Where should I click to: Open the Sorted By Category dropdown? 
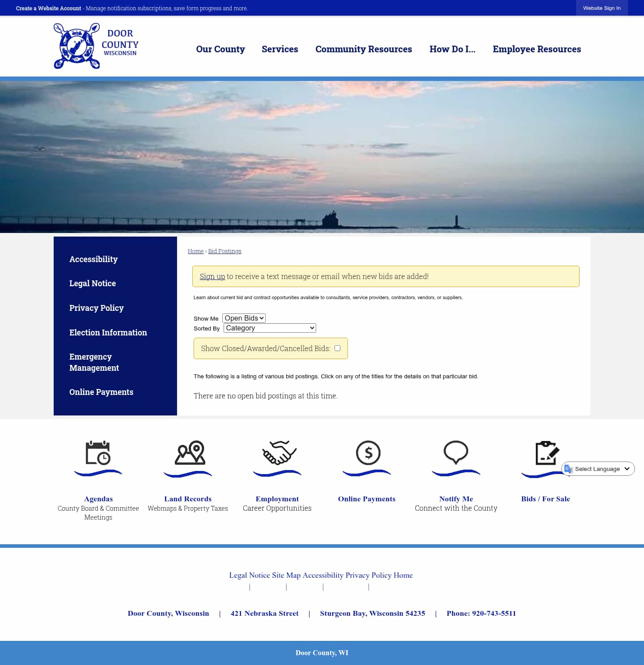pyautogui.click(x=270, y=328)
